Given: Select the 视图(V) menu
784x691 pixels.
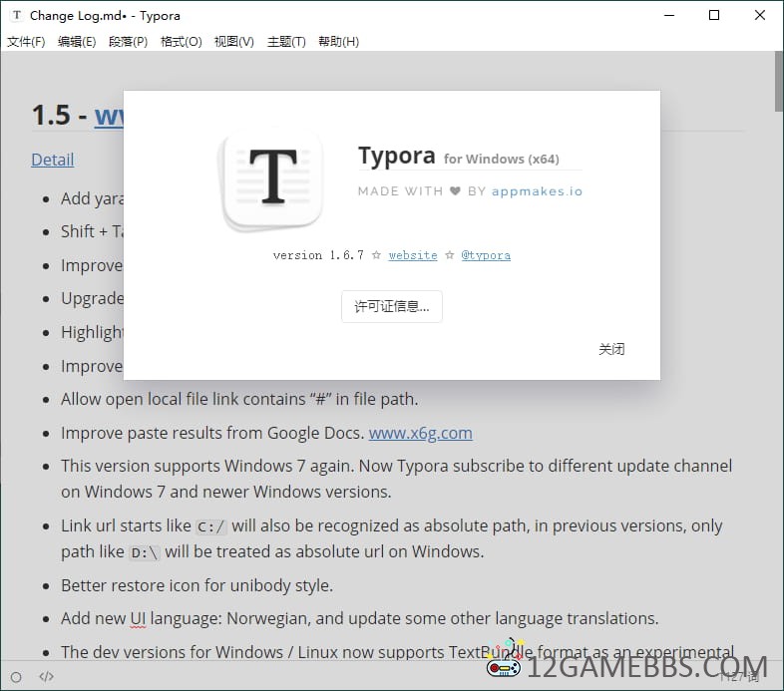Looking at the screenshot, I should point(233,42).
